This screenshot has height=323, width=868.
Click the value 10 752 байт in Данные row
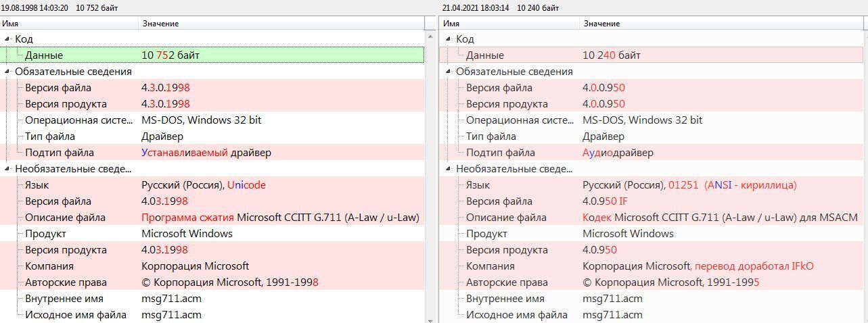tap(170, 55)
